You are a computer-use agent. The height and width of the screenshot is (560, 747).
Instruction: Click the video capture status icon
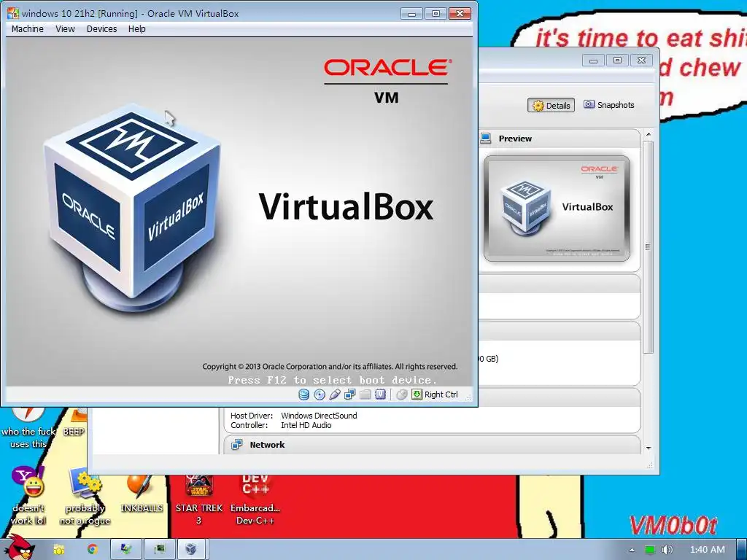point(380,394)
